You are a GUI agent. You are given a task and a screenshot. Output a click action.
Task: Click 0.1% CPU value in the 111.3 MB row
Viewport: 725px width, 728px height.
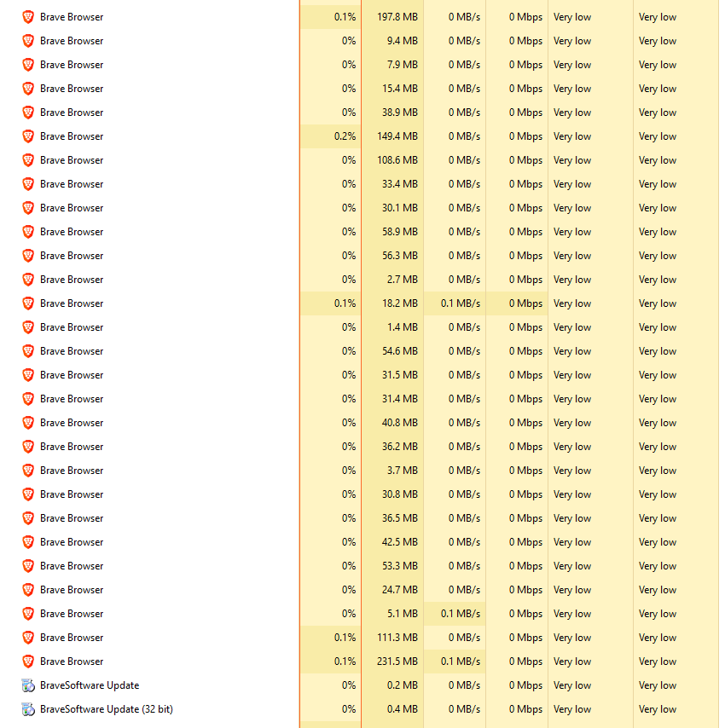click(345, 638)
